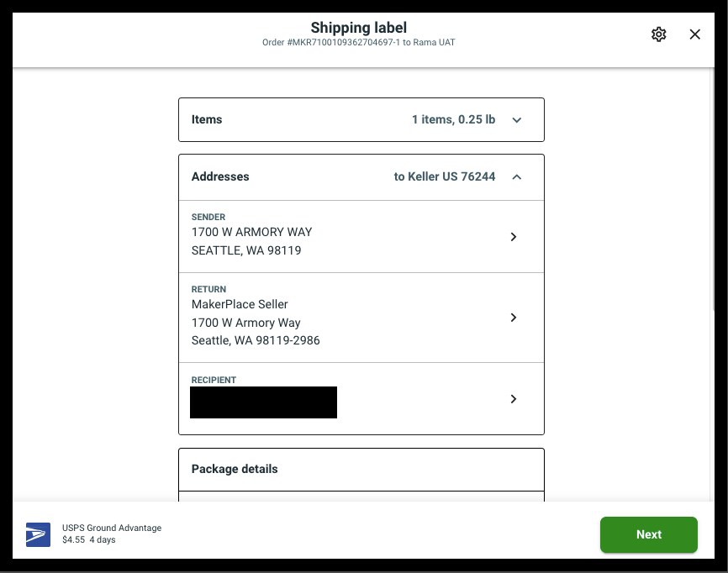
Task: Open the shipping label settings gear
Action: [x=659, y=34]
